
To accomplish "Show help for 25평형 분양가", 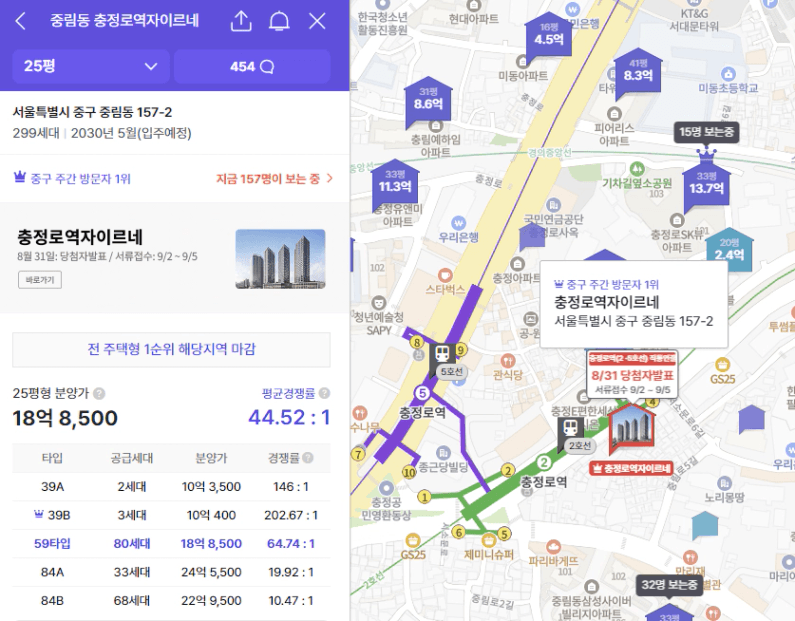I will pos(99,393).
